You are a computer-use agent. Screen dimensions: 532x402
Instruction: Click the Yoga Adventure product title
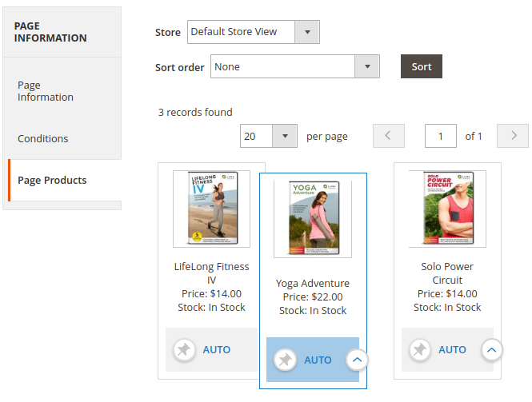click(x=313, y=284)
